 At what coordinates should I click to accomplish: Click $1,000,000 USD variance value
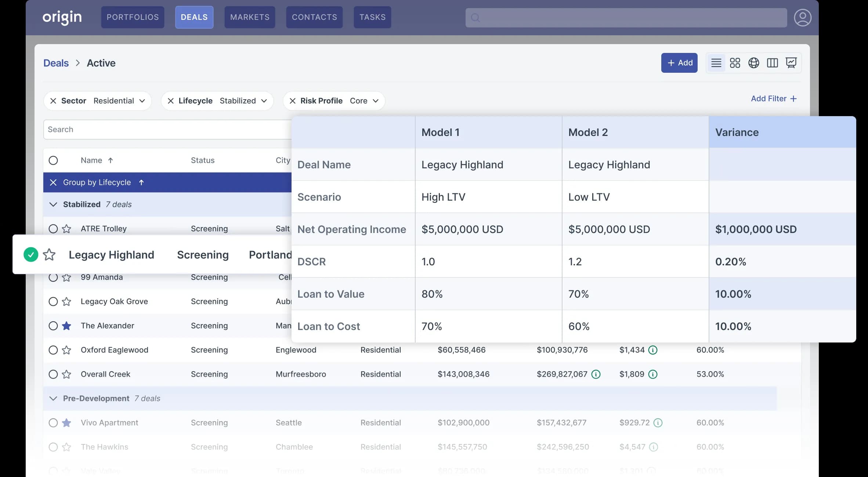tap(756, 229)
